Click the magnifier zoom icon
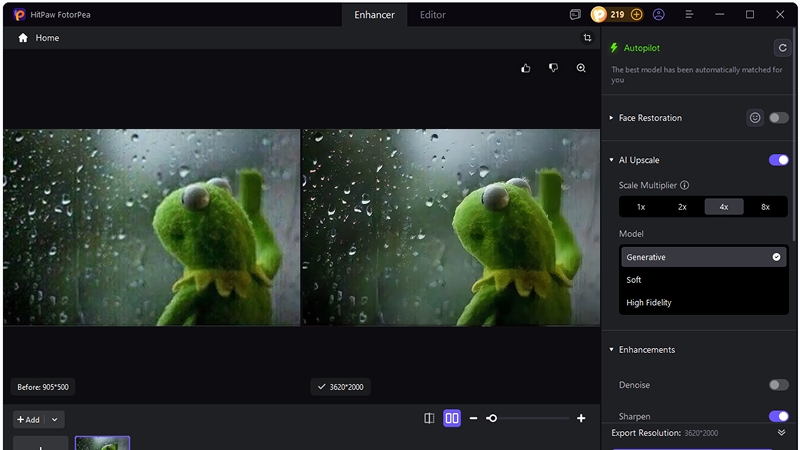The height and width of the screenshot is (450, 800). tap(581, 68)
